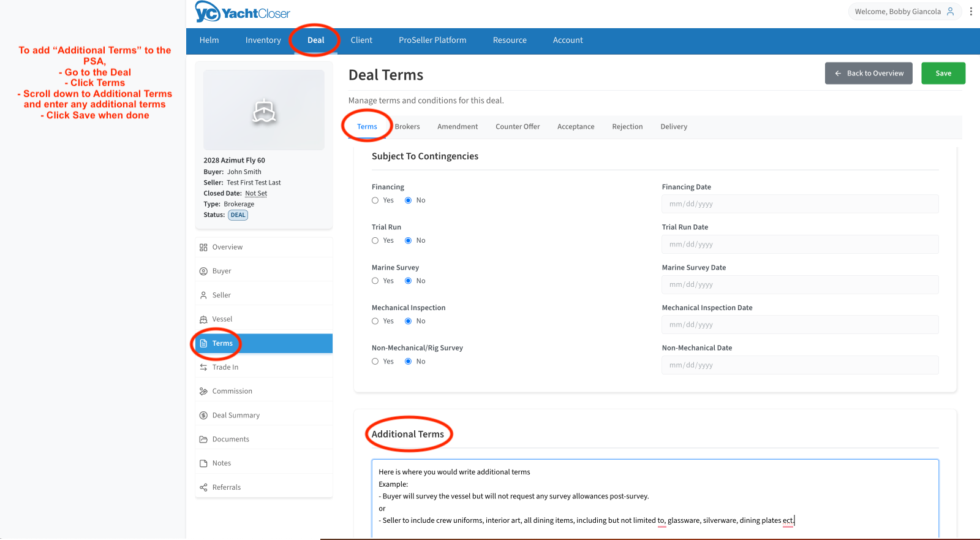This screenshot has width=980, height=540.
Task: Select Yes for Mechanical Inspection
Action: tap(375, 321)
